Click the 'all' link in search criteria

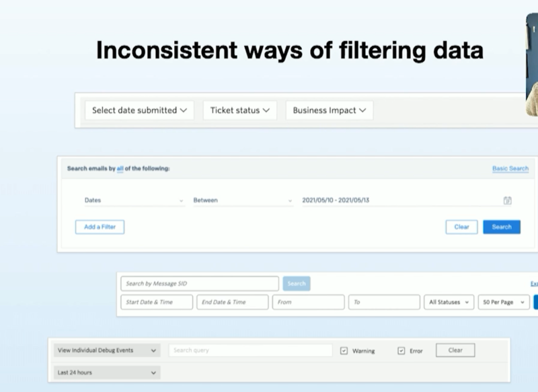point(120,169)
